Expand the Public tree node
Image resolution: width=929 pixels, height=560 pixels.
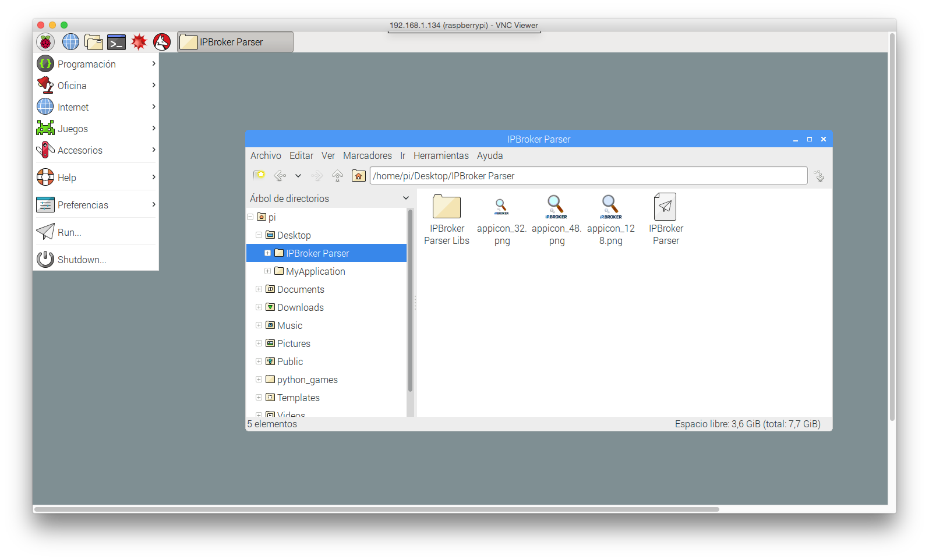(x=259, y=361)
